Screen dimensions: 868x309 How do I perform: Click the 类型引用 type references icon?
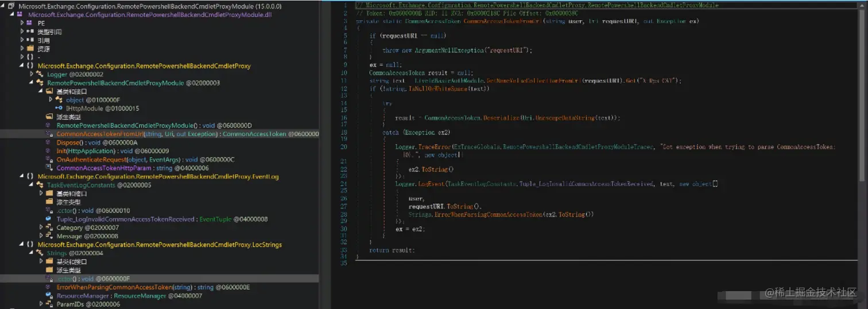31,32
